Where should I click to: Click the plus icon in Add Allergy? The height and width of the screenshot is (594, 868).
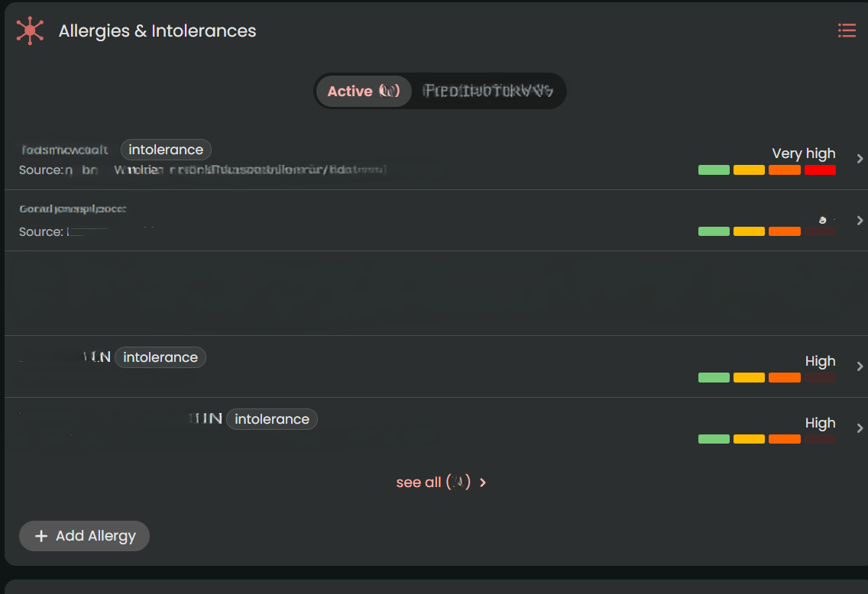(x=41, y=536)
